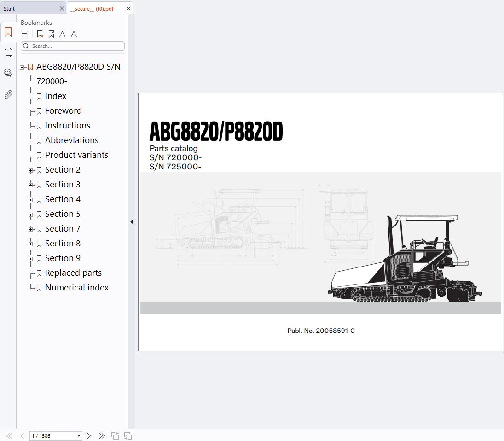Expand the Section 4 bookmark
This screenshot has width=504, height=441.
[x=30, y=200]
